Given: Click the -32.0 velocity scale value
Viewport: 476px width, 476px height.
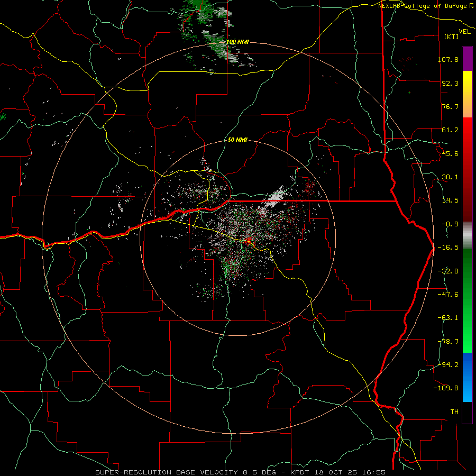Looking at the screenshot, I should (x=448, y=271).
